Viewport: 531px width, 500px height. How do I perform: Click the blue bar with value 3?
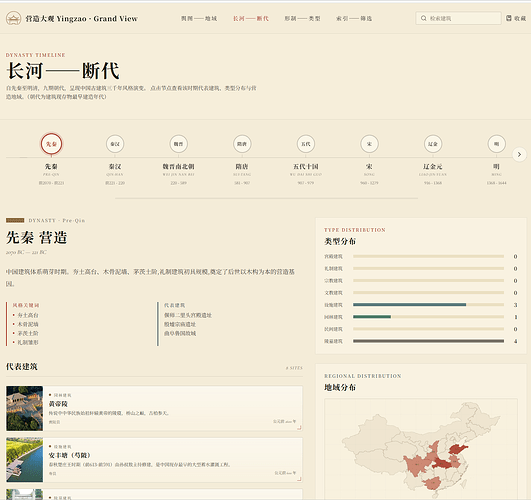[409, 305]
